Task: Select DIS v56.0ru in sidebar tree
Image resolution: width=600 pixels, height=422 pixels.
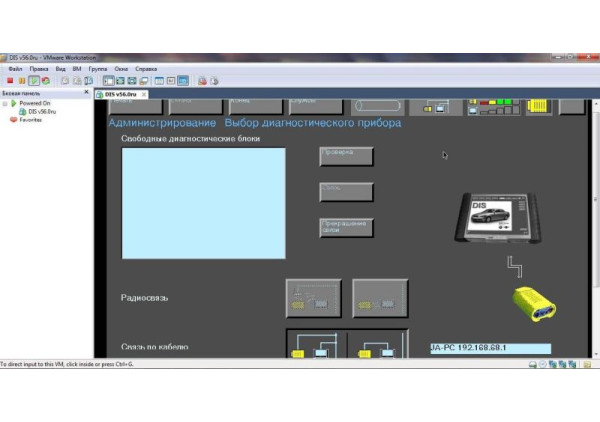Action: pos(44,111)
